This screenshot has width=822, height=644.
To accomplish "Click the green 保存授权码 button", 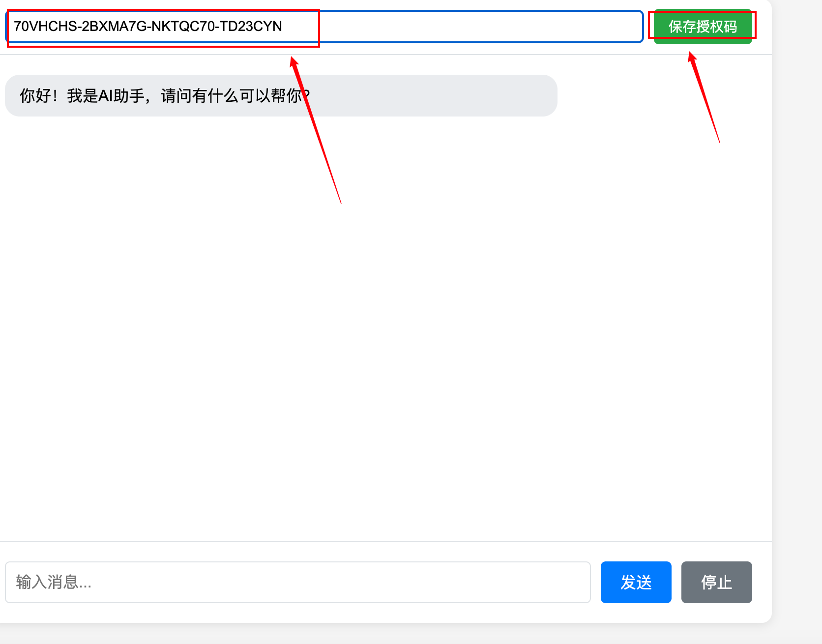I will [x=703, y=27].
